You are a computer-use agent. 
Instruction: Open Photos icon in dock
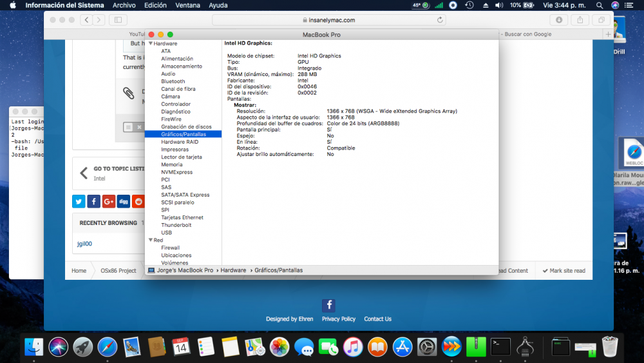[x=279, y=346]
